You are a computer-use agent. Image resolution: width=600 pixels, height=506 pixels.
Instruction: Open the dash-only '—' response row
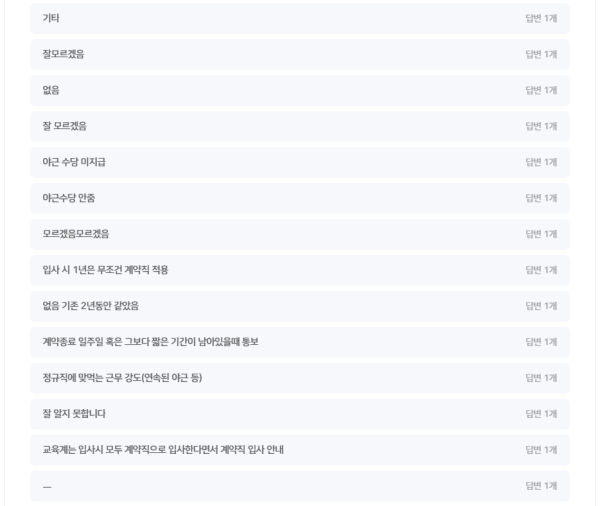tap(300, 486)
